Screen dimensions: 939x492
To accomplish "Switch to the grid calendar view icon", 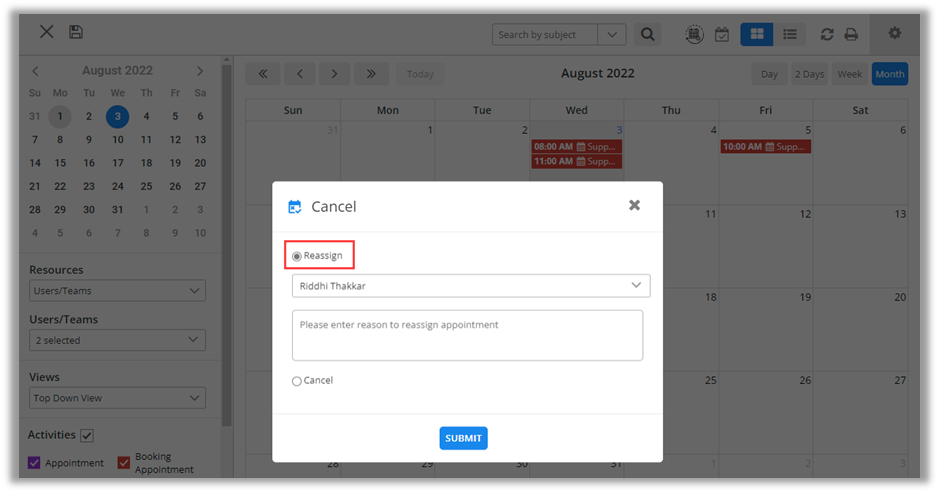I will tap(756, 34).
